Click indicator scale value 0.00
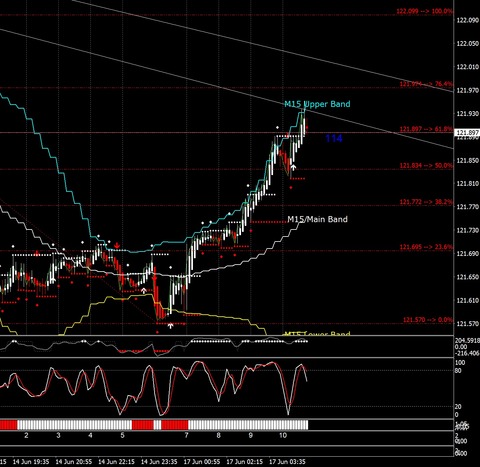This screenshot has height=467, width=480. click(461, 347)
